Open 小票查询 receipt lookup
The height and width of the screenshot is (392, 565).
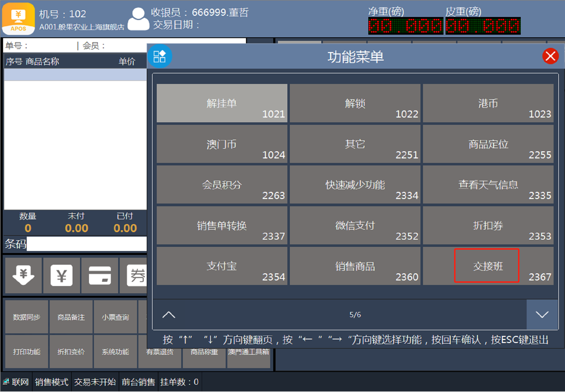tap(115, 317)
